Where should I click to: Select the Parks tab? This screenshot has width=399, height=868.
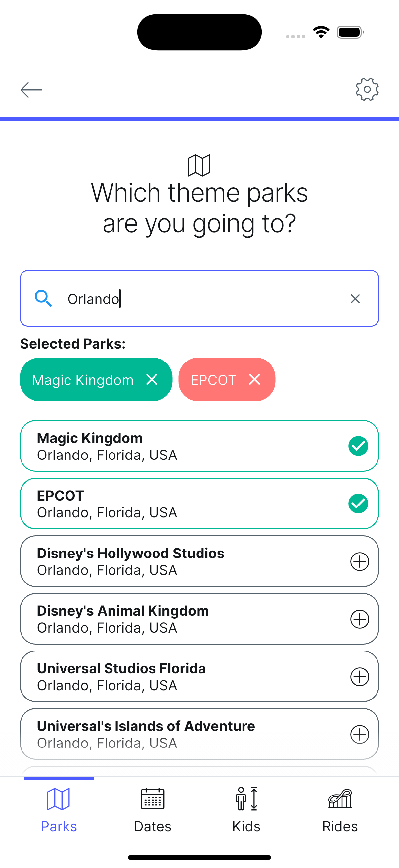pyautogui.click(x=59, y=810)
